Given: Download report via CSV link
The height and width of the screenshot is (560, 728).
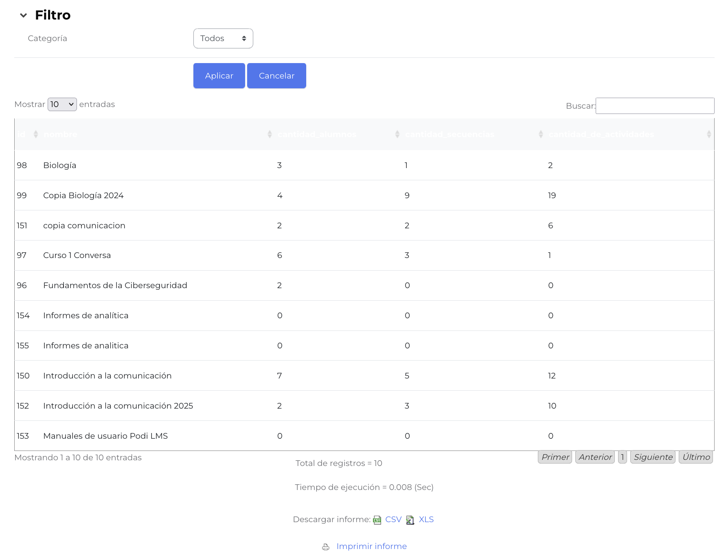Looking at the screenshot, I should point(393,520).
